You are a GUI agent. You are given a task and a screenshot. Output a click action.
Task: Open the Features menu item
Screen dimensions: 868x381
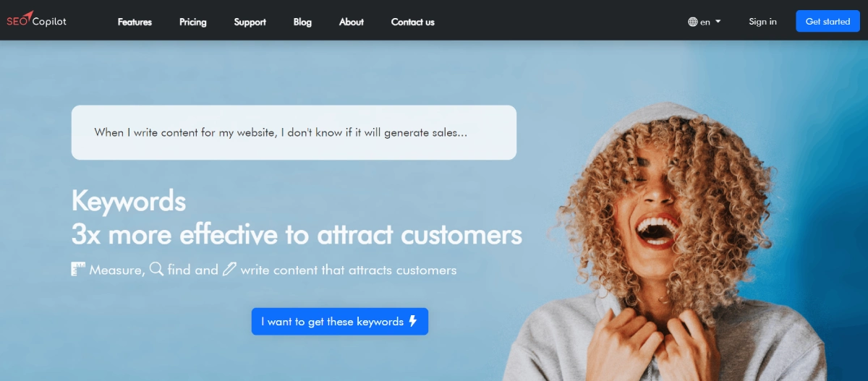(135, 22)
